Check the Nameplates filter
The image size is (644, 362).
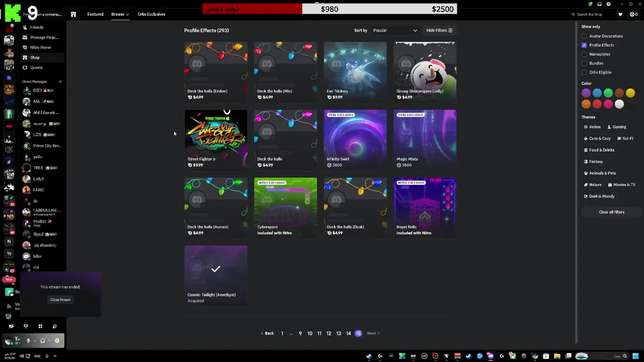click(x=584, y=54)
